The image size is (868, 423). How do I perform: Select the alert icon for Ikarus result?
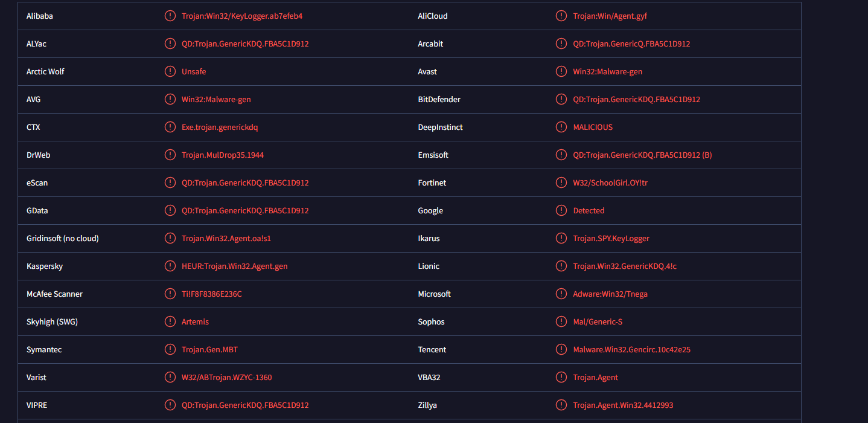[x=561, y=238]
